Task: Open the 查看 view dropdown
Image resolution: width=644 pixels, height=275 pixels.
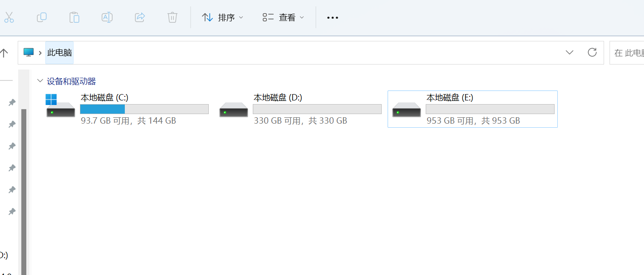Action: point(283,18)
